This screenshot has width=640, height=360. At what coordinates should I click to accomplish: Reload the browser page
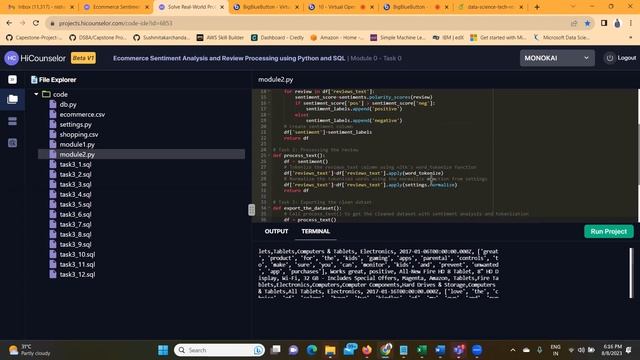pos(36,23)
